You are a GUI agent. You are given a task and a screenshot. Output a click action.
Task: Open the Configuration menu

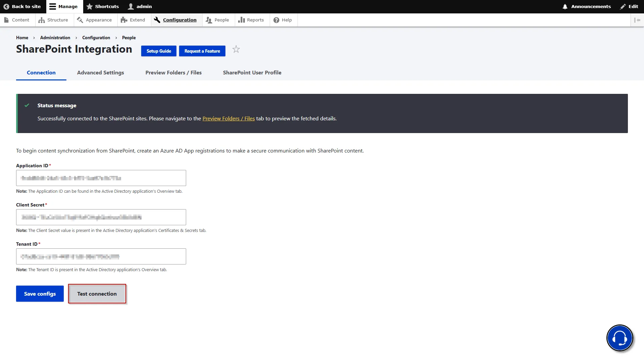(x=176, y=20)
